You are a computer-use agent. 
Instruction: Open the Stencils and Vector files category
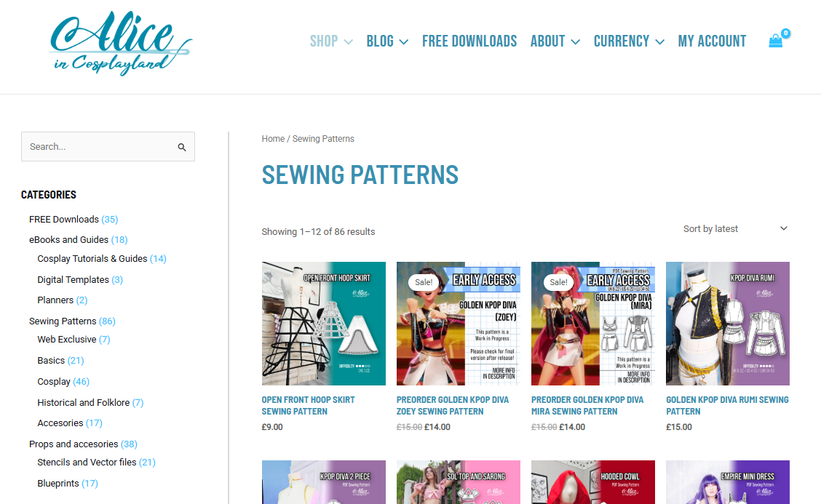[87, 462]
